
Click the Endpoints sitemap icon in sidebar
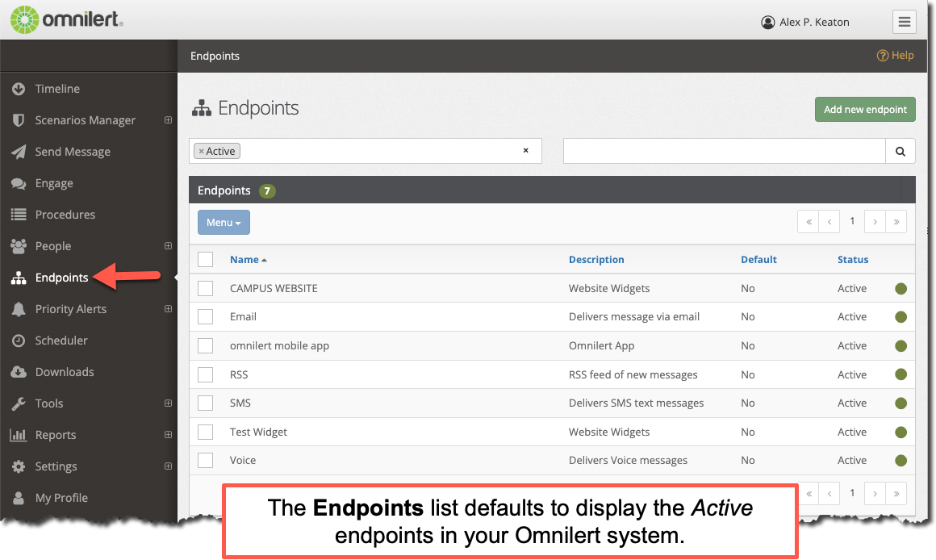19,278
